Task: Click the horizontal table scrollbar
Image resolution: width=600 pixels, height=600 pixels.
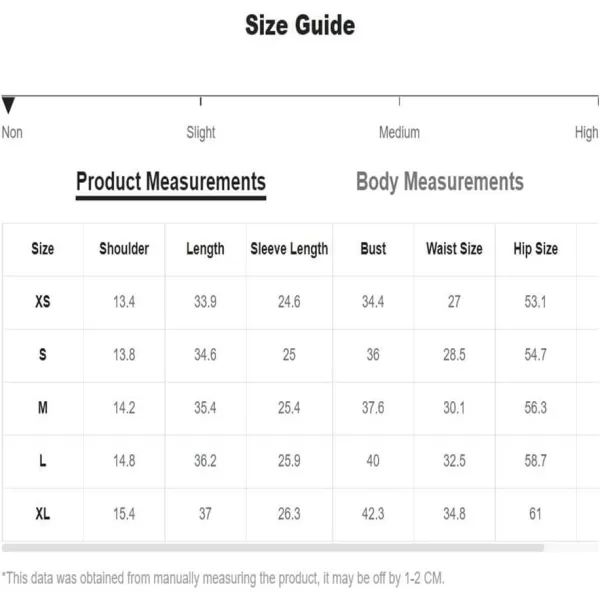Action: (273, 548)
